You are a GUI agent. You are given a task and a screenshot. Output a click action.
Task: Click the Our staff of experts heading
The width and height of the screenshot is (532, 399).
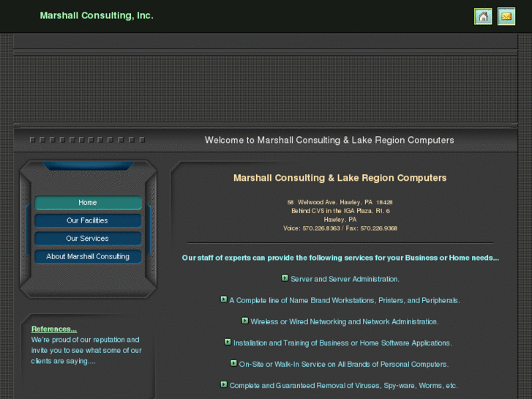tap(340, 258)
